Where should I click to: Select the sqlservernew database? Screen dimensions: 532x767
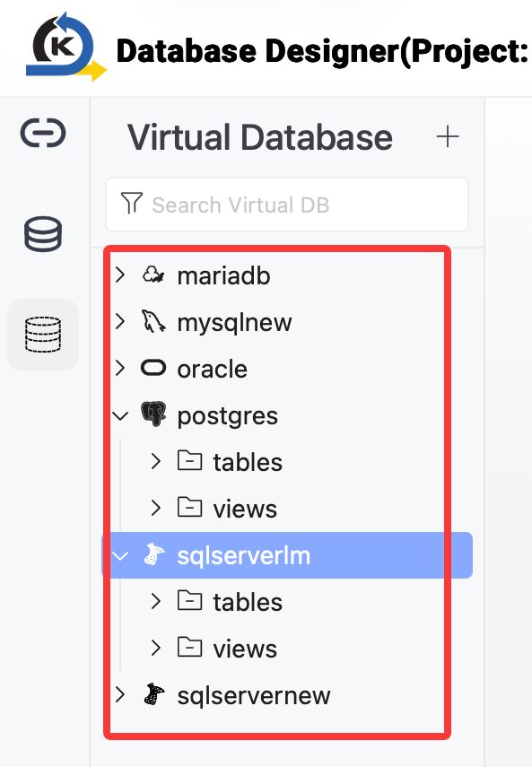[x=254, y=695]
